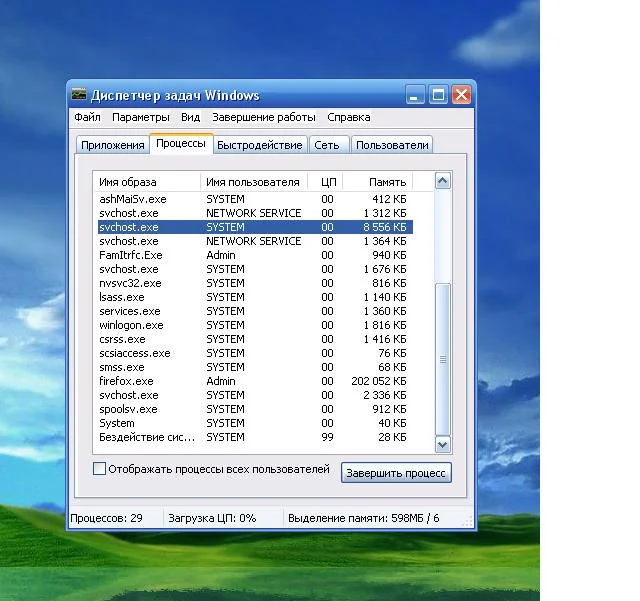Viewport: 640px width, 601px height.
Task: Open the Пользователи tab
Action: (392, 145)
